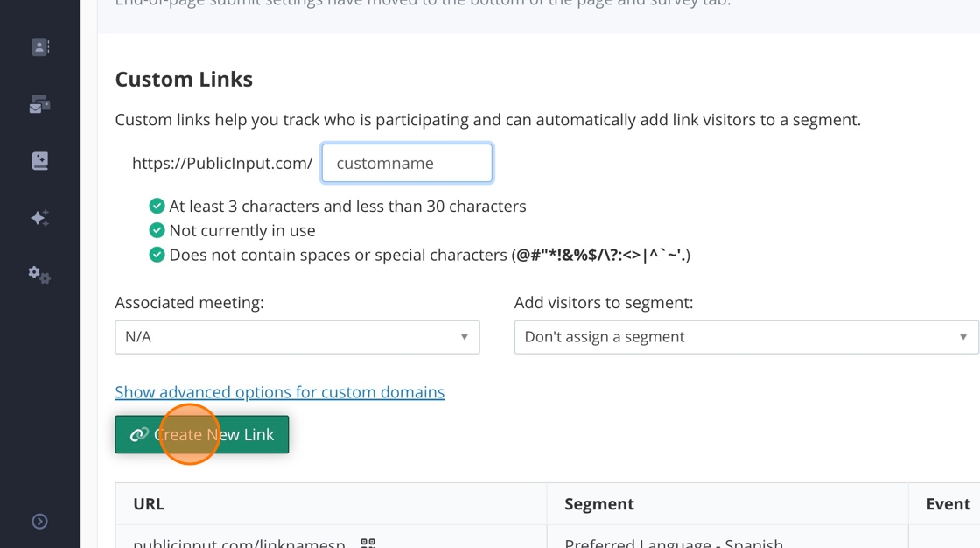Open the Associated meeting dropdown

tap(297, 337)
